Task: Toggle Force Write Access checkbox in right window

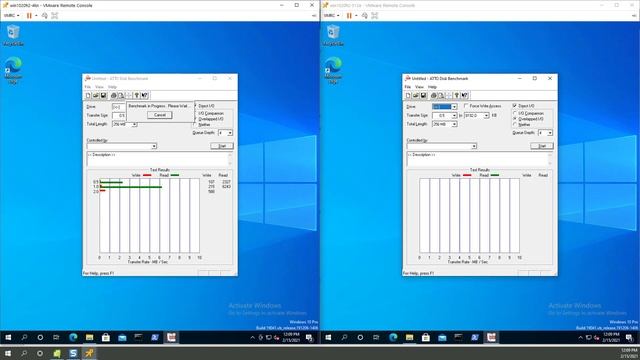Action: [466, 106]
